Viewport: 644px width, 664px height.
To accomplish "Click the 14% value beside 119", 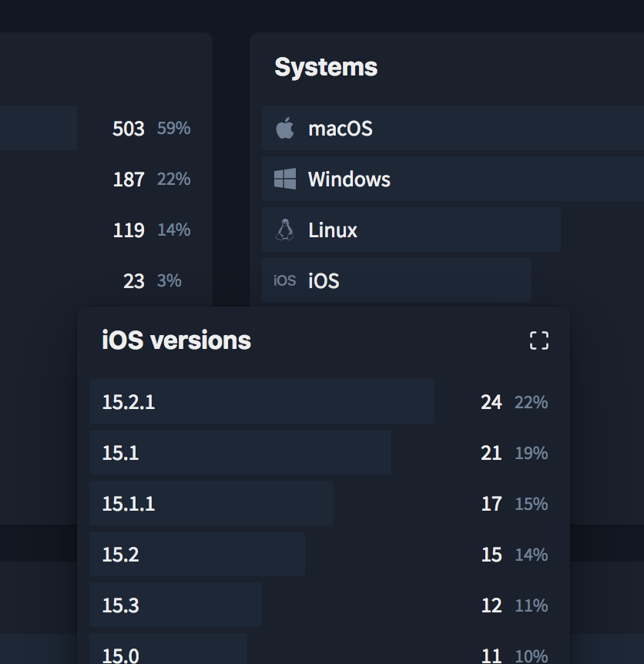I will coord(173,230).
